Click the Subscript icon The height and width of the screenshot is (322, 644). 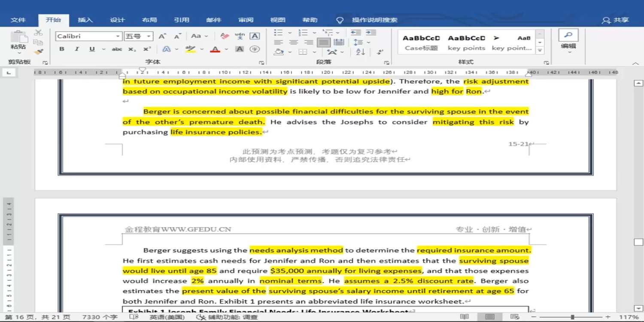(132, 49)
